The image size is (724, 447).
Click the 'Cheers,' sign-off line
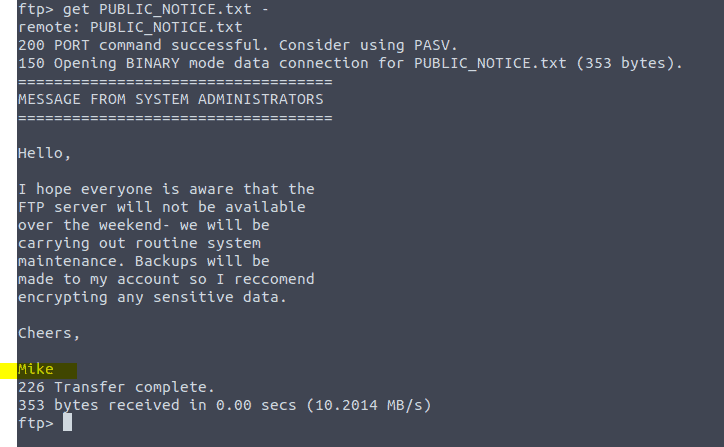tap(49, 333)
